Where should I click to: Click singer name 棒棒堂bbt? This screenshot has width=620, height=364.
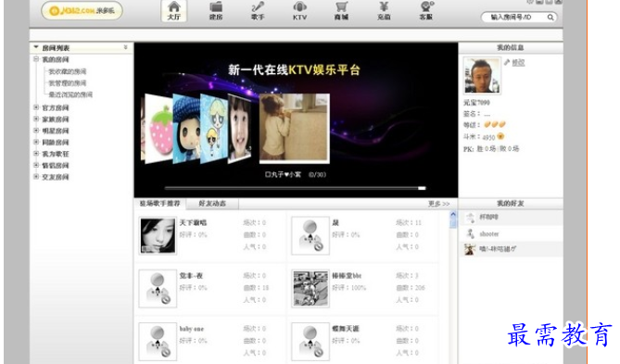(347, 275)
